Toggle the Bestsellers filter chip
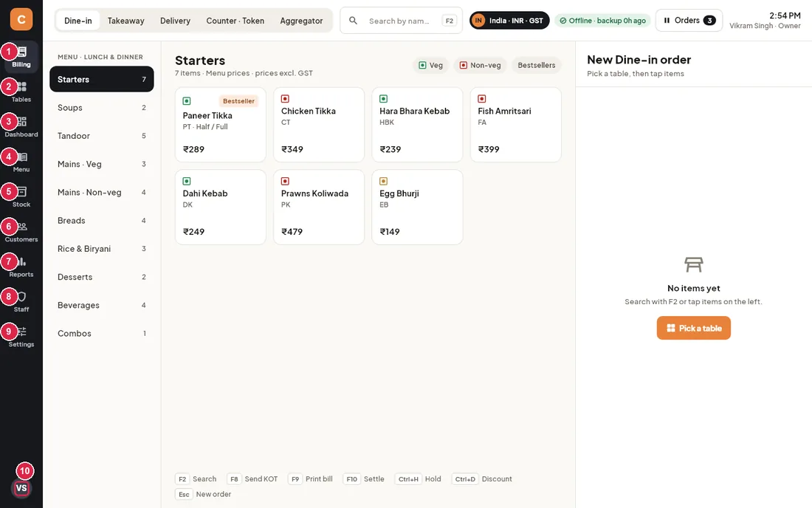Screen dimensions: 812x508 pos(536,65)
